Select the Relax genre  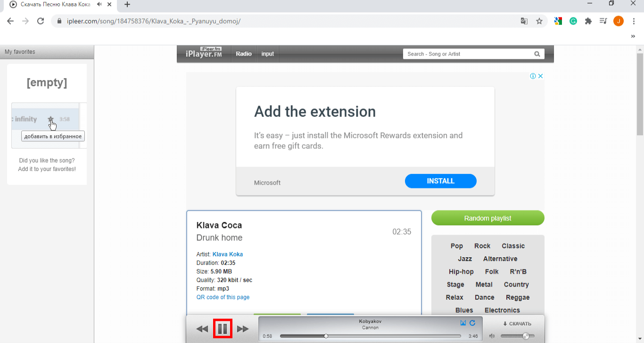point(454,297)
